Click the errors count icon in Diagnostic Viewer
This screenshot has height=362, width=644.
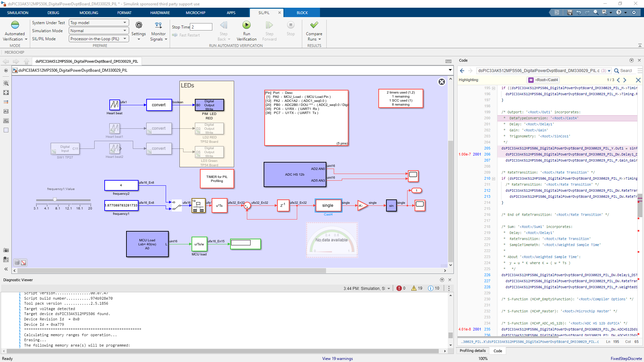[x=399, y=288]
